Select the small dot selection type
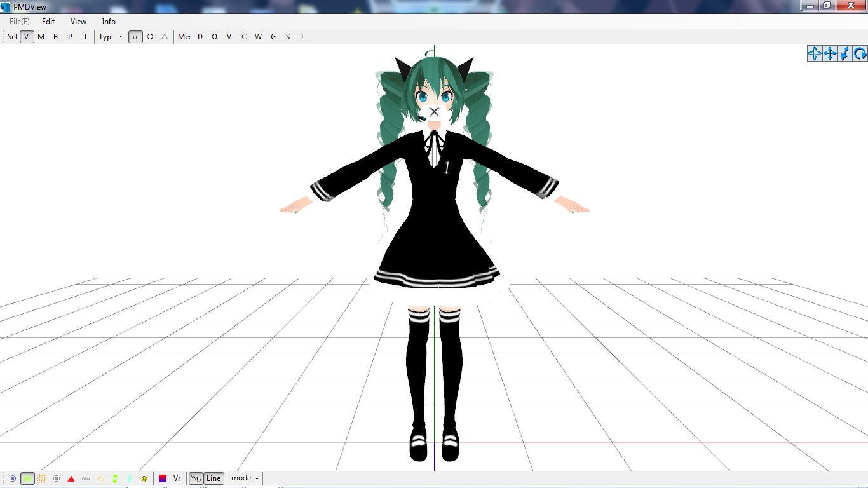The width and height of the screenshot is (868, 488). pyautogui.click(x=121, y=37)
